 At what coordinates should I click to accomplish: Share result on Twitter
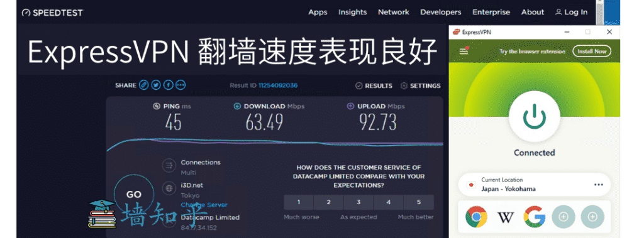point(156,85)
